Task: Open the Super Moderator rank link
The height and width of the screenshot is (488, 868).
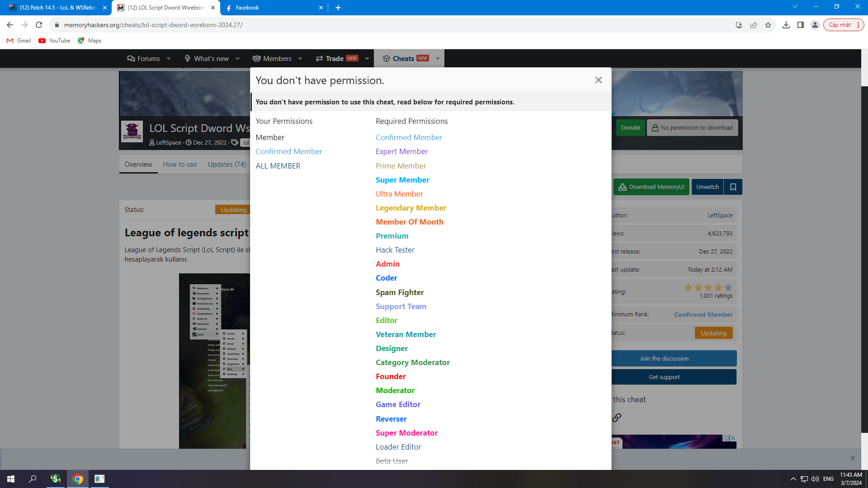Action: pyautogui.click(x=406, y=433)
